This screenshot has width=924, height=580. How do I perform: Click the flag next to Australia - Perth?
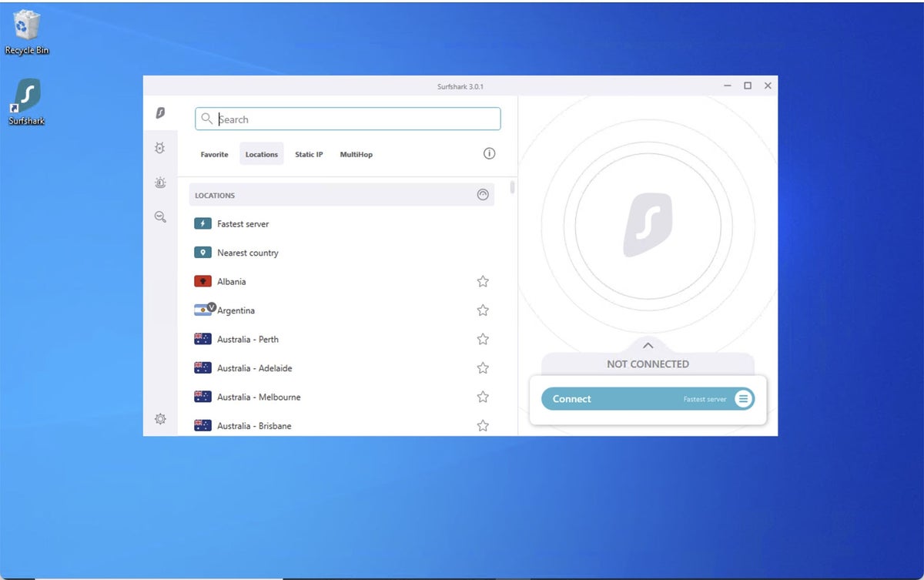tap(203, 339)
